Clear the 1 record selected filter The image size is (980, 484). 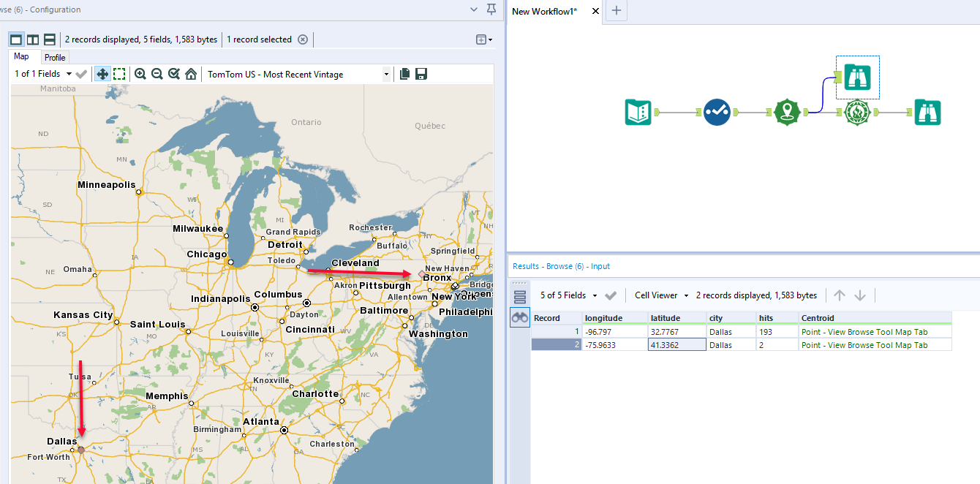click(303, 39)
